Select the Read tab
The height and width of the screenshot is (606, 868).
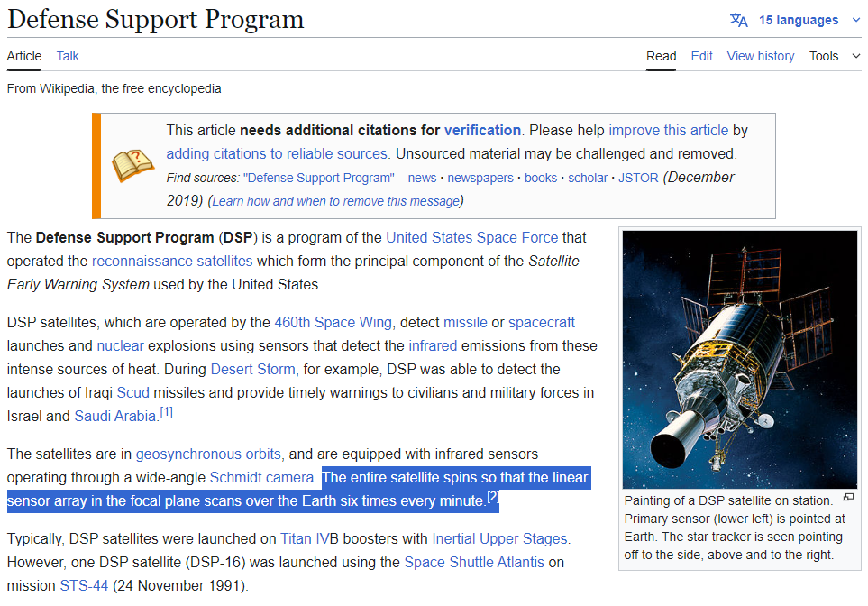tap(661, 56)
